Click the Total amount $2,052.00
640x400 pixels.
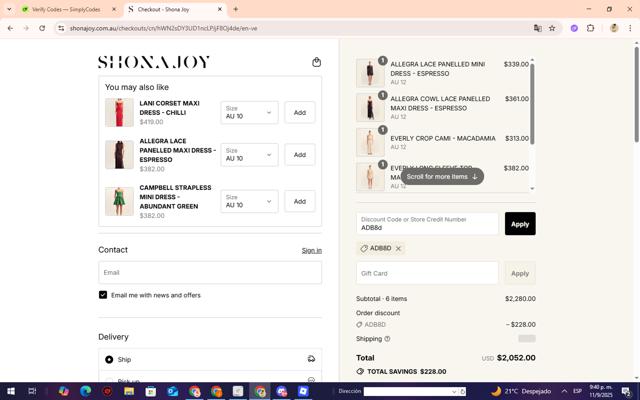click(516, 358)
